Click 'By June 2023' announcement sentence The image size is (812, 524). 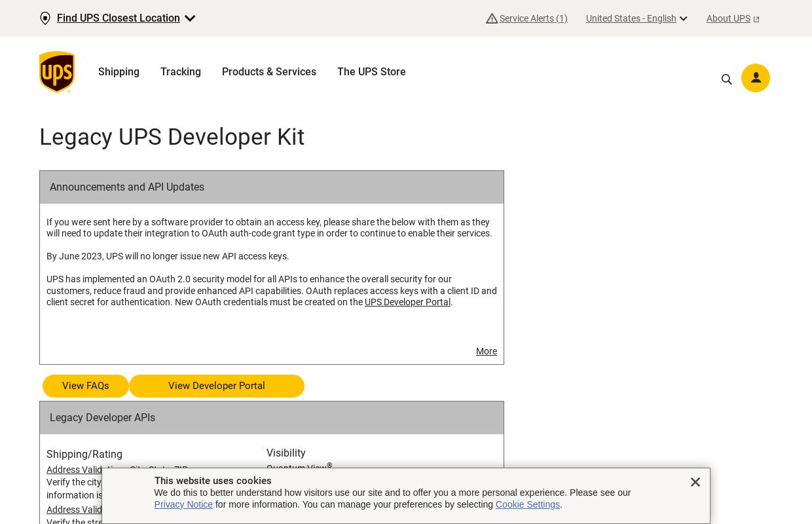pyautogui.click(x=168, y=256)
